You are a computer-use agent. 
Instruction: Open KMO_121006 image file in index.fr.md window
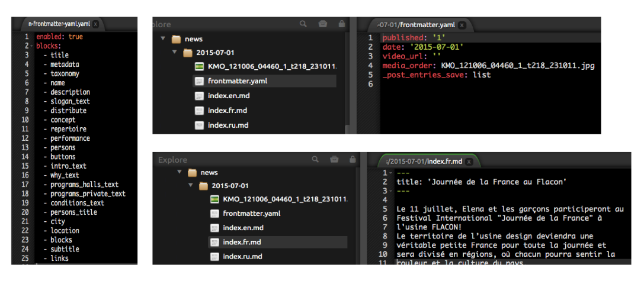285,199
